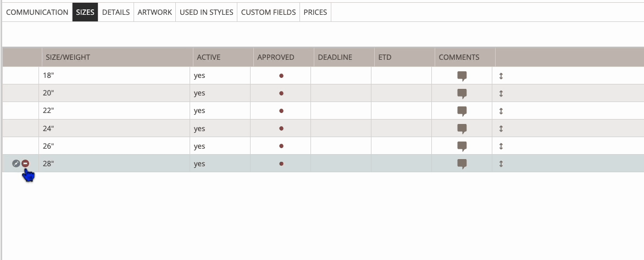
Task: Click the reorder arrow on the 20" row
Action: click(x=501, y=93)
